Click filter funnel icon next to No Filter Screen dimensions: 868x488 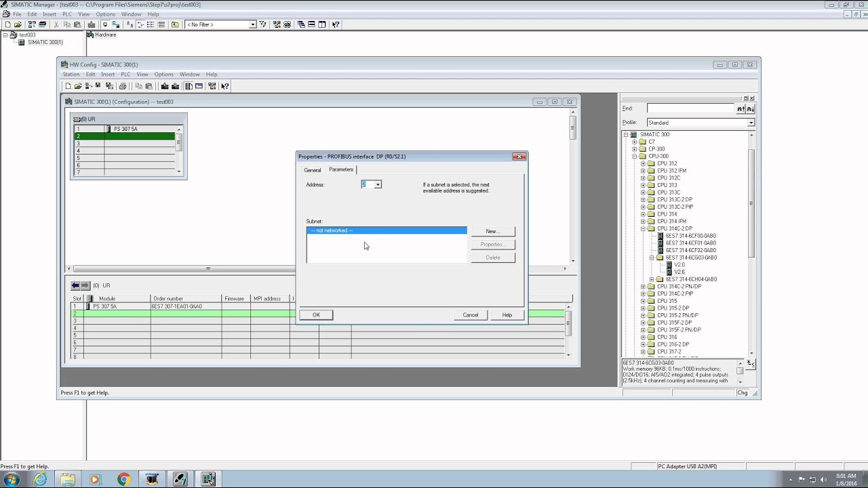coord(263,24)
